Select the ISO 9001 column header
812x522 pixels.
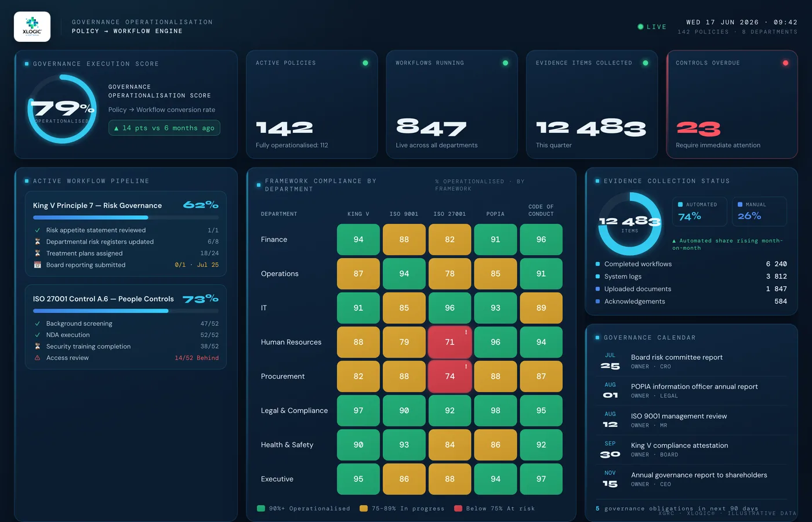[404, 214]
